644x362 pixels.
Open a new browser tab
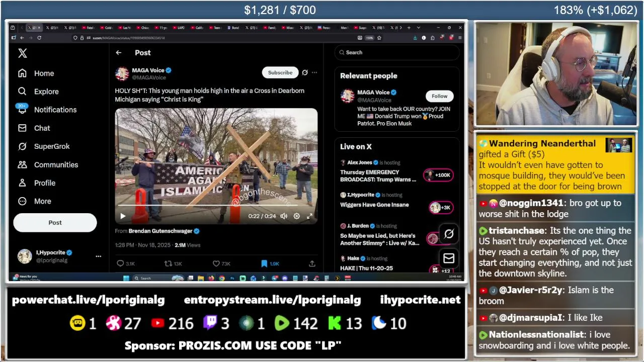[x=409, y=28]
